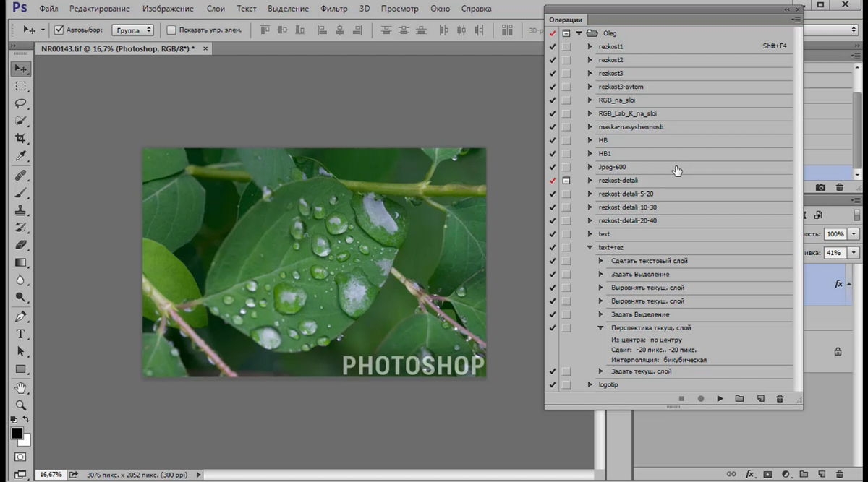This screenshot has width=868, height=482.
Task: Open the layer opacity 100% dropdown arrow
Action: coord(854,234)
